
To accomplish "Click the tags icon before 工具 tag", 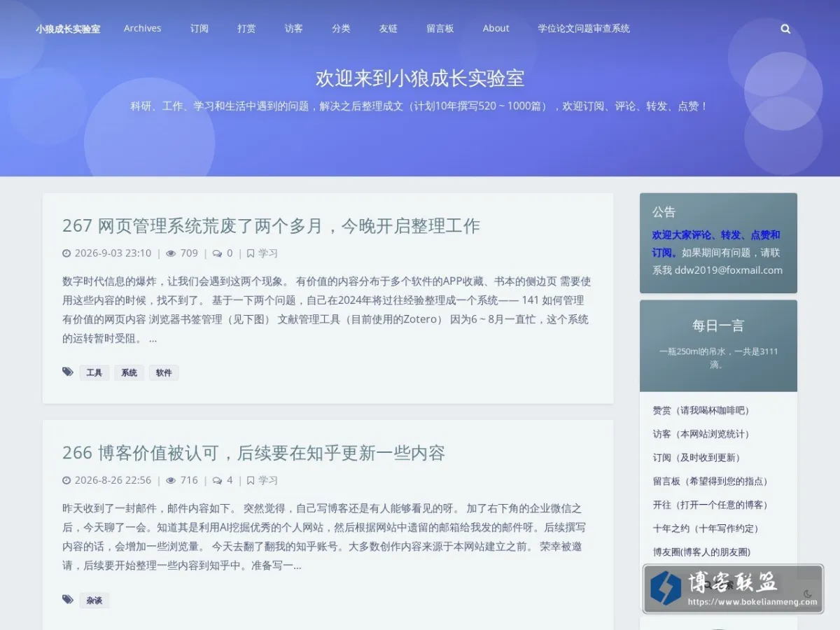I will pyautogui.click(x=68, y=372).
